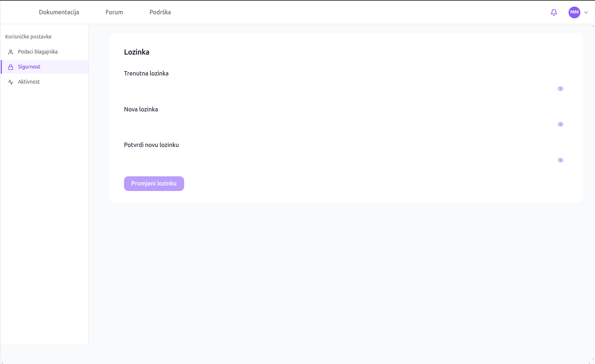Select the Sigurnost label in the sidebar
Screen dimensions: 595x364
click(29, 67)
